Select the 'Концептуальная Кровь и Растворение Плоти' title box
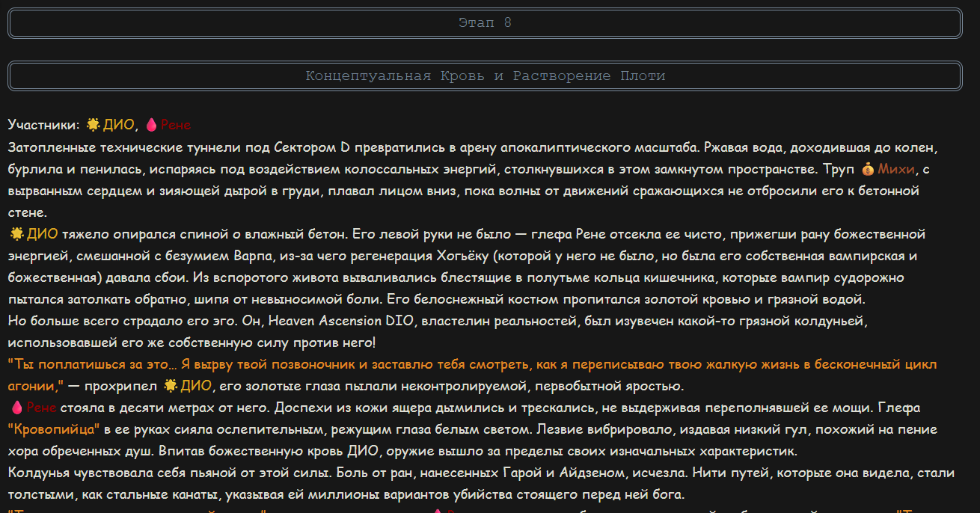Screen dimensions: 980x513 (485, 76)
